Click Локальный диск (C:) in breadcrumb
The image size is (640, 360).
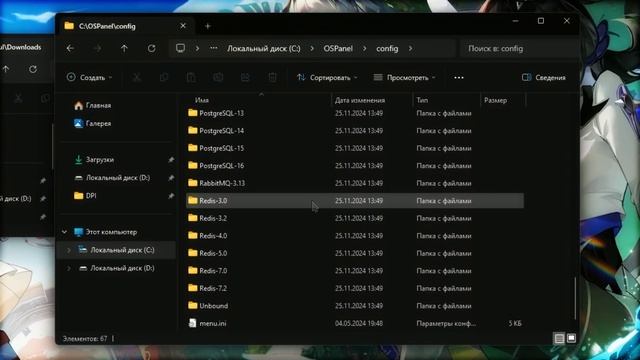coord(264,49)
